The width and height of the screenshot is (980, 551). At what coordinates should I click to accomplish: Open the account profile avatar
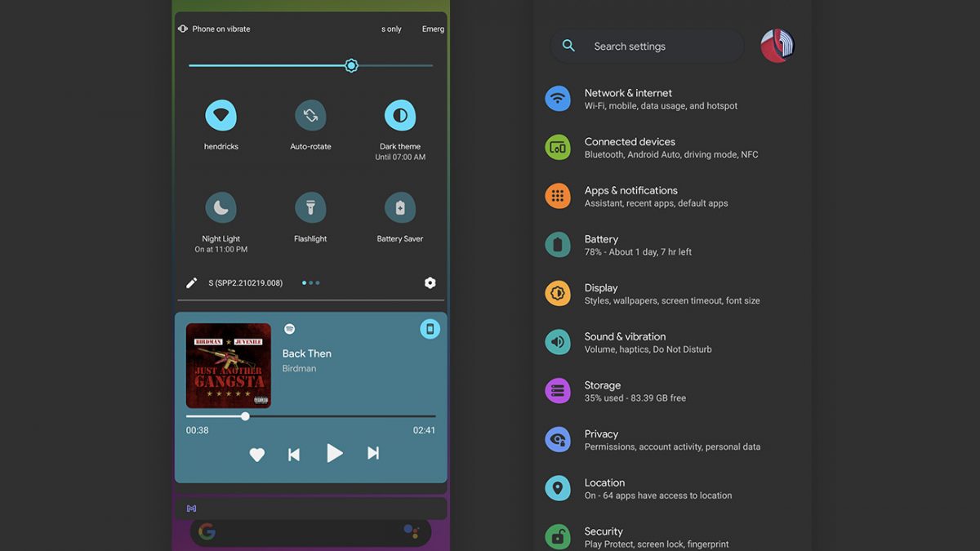pyautogui.click(x=777, y=47)
